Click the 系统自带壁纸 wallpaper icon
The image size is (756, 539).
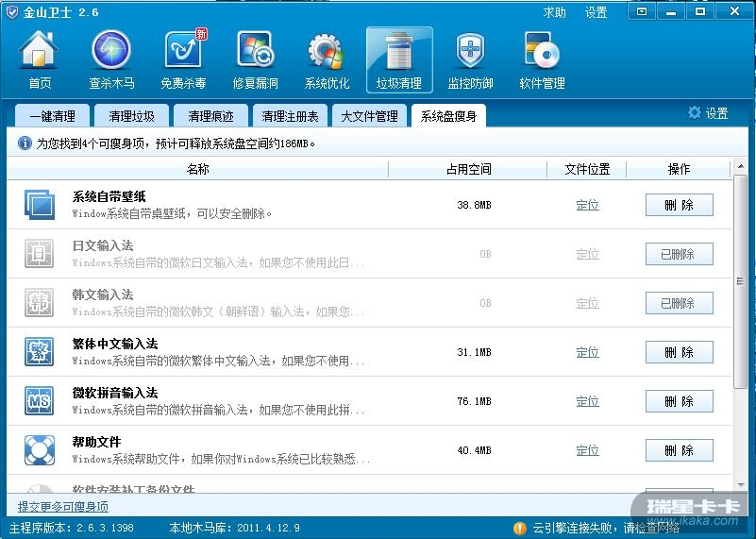[x=39, y=205]
